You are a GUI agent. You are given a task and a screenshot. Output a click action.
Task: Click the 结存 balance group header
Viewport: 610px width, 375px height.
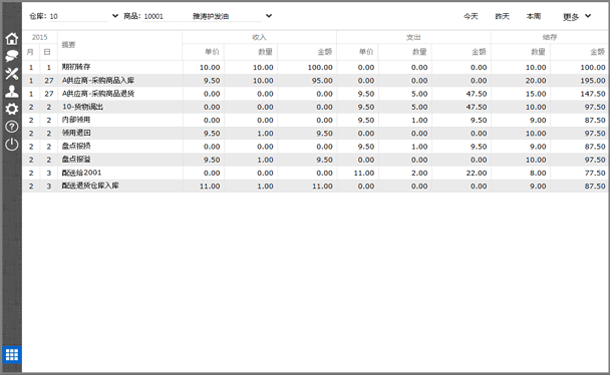(550, 37)
